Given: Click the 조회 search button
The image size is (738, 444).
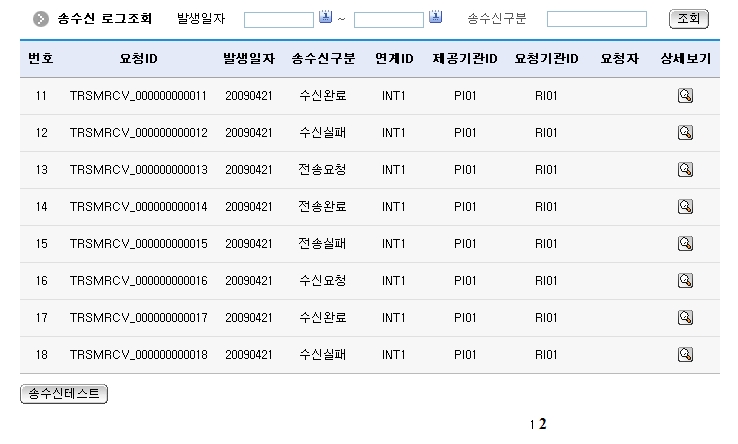Looking at the screenshot, I should coord(688,19).
